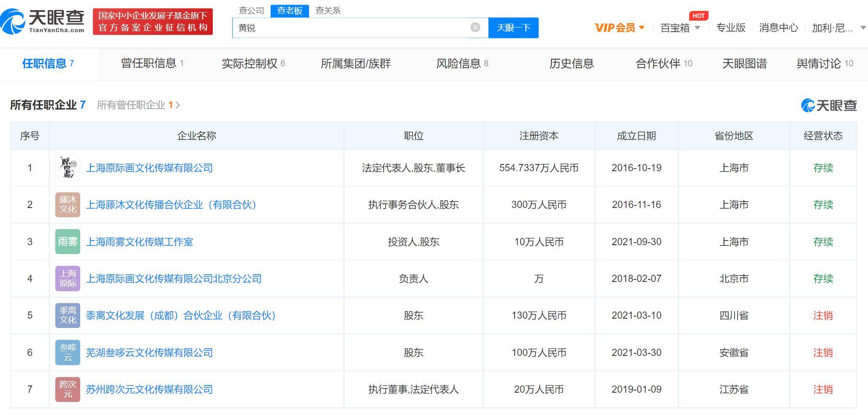Click 存续 status for 上海雨雾 row

[x=823, y=242]
